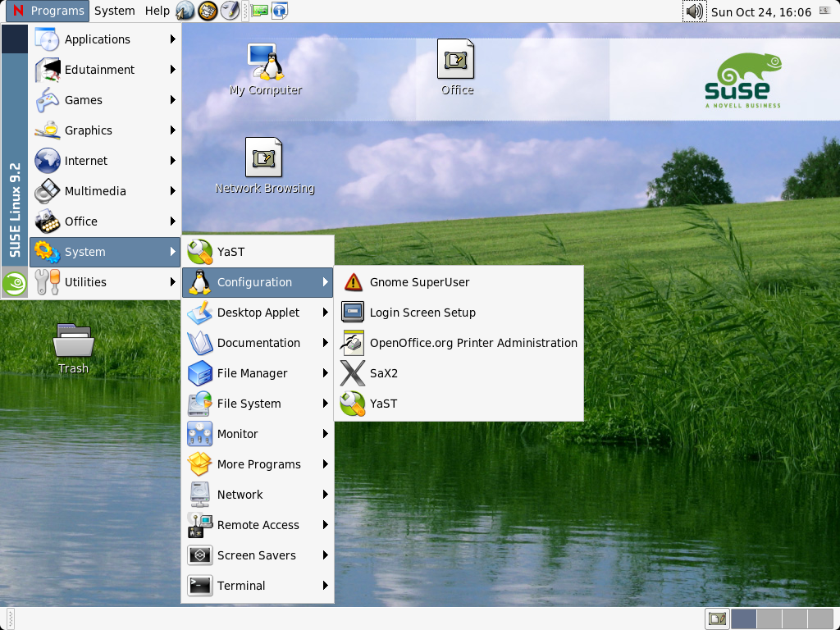Click the network card applet icon
This screenshot has height=630, width=840.
point(260,11)
